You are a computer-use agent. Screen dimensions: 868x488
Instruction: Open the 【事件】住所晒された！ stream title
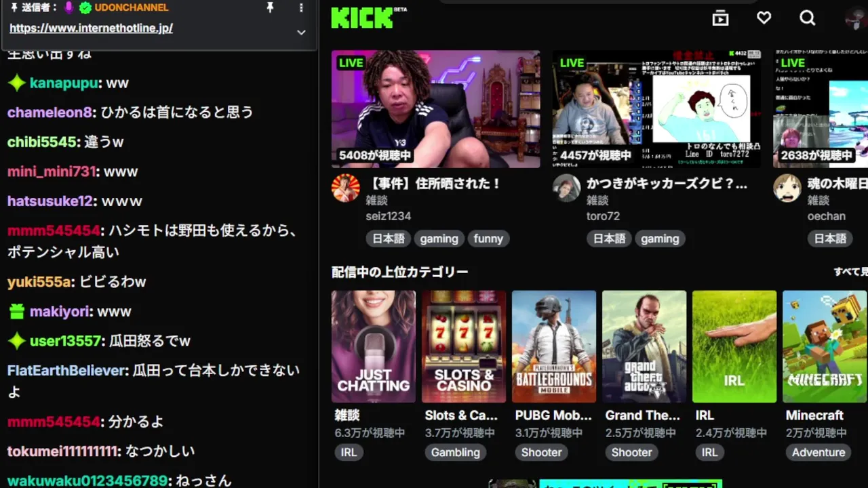point(433,184)
